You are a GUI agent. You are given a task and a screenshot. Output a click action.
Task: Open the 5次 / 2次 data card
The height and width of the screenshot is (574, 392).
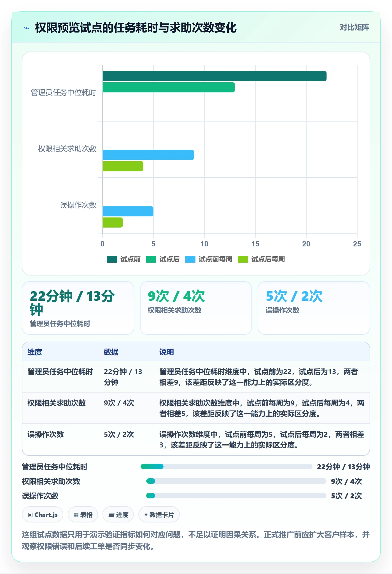point(314,308)
